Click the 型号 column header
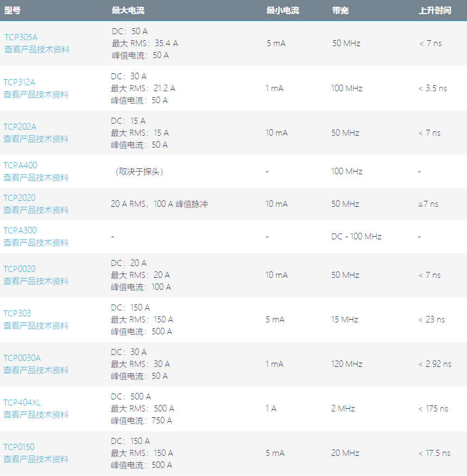This screenshot has height=476, width=467. (12, 11)
